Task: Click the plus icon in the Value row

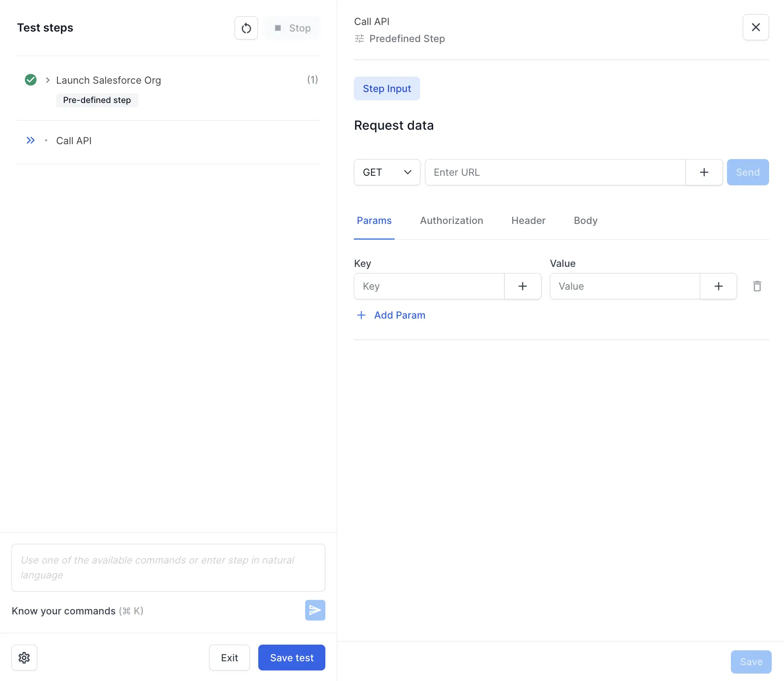Action: [x=718, y=286]
